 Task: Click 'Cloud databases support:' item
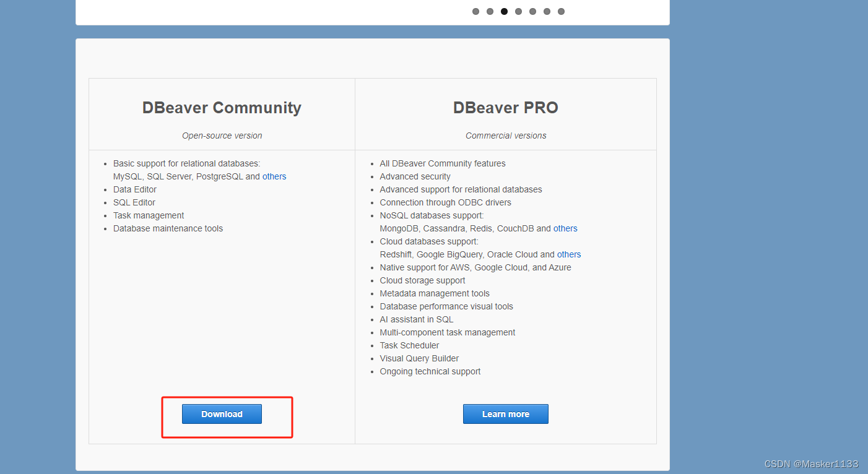coord(429,241)
